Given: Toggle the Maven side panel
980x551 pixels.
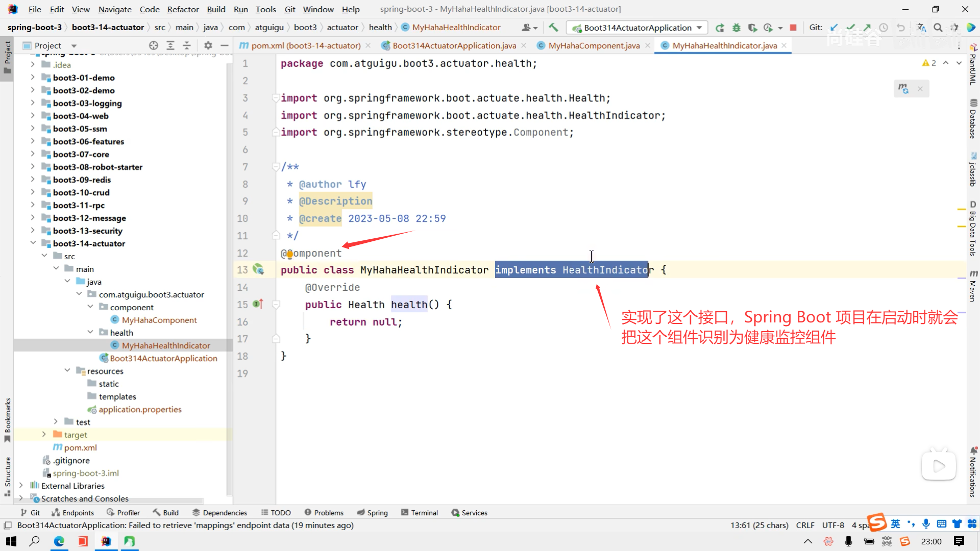Looking at the screenshot, I should [x=973, y=287].
